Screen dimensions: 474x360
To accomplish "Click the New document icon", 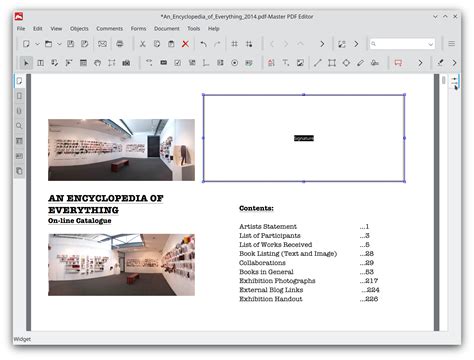I will pyautogui.click(x=26, y=44).
